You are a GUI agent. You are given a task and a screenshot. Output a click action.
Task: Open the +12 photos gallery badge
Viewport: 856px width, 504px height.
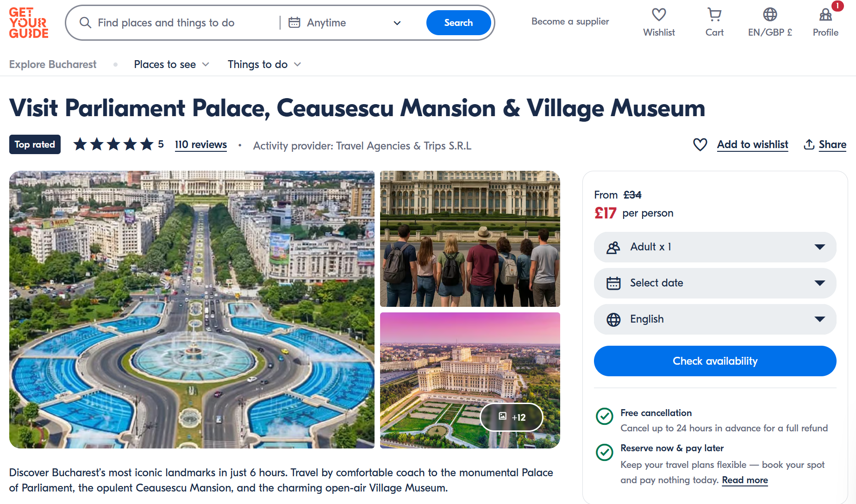pyautogui.click(x=512, y=417)
